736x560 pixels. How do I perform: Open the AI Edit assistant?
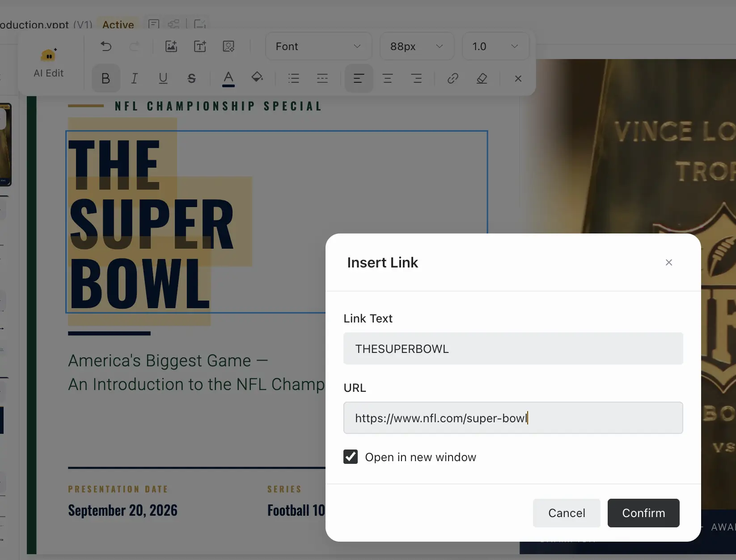click(x=48, y=63)
